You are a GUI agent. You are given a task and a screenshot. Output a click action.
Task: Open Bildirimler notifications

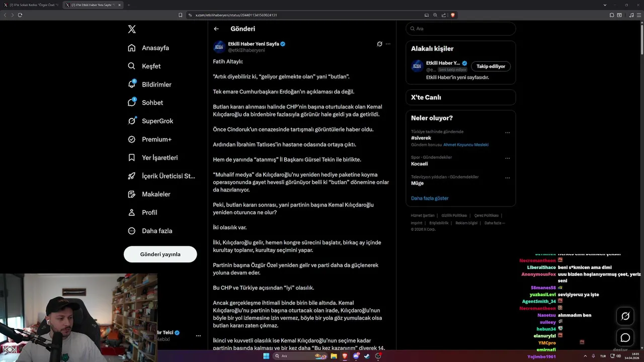[x=149, y=84]
